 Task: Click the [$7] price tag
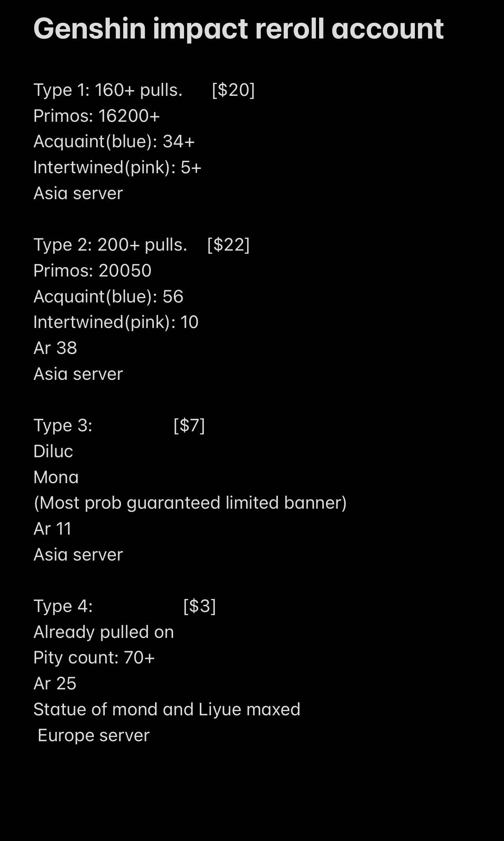[x=189, y=425]
